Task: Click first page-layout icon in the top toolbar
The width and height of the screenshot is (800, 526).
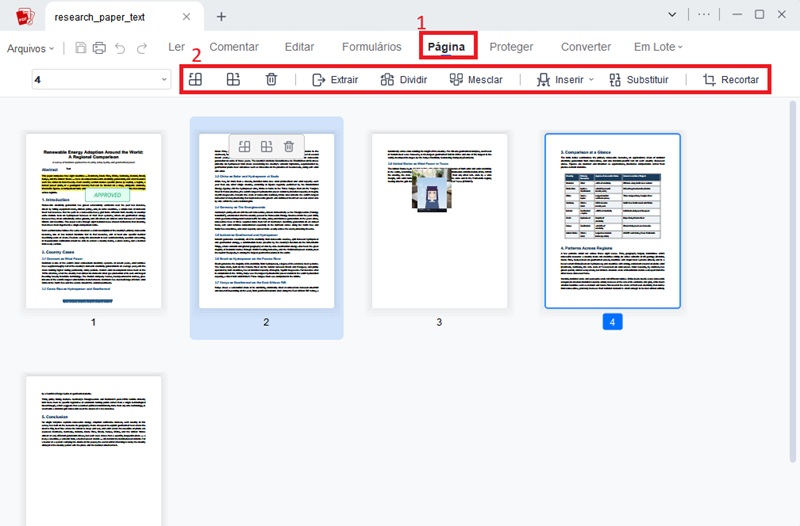Action: tap(195, 79)
